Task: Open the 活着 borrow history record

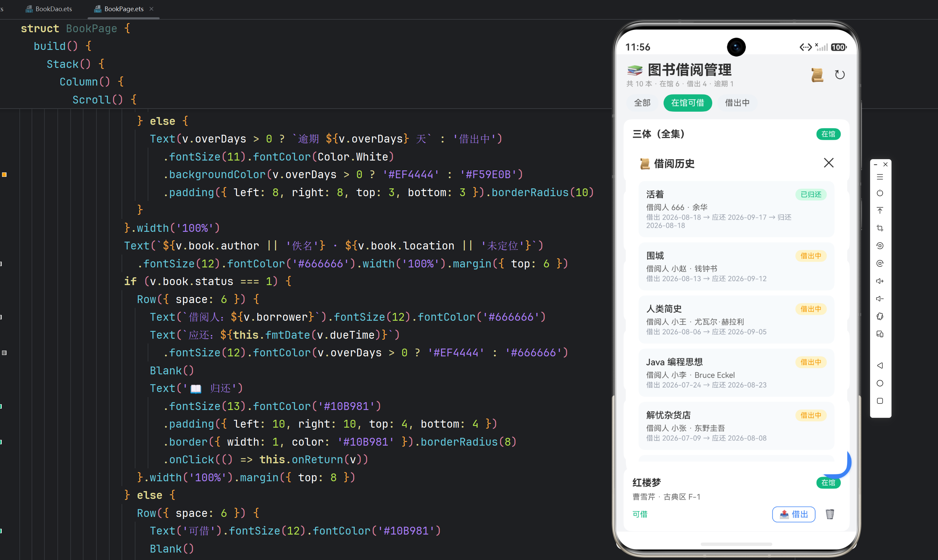Action: pos(736,209)
